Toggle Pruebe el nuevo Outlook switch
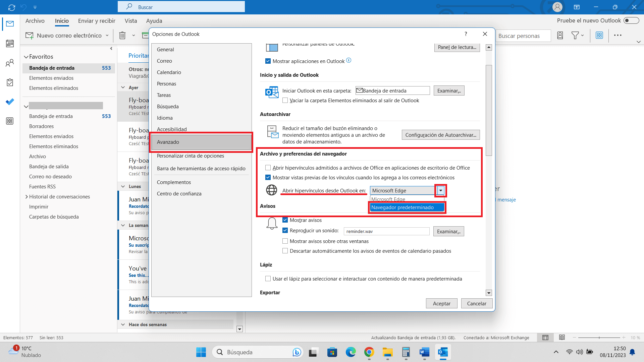This screenshot has width=644, height=362. coord(631,20)
